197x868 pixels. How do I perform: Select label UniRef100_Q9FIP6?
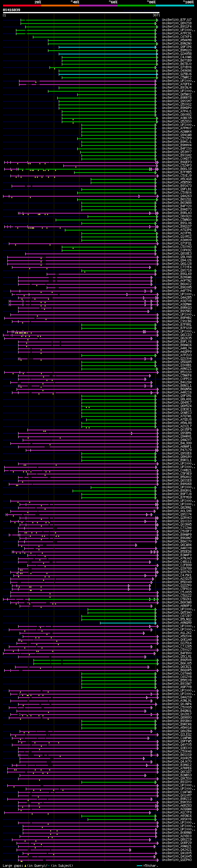pyautogui.click(x=177, y=47)
